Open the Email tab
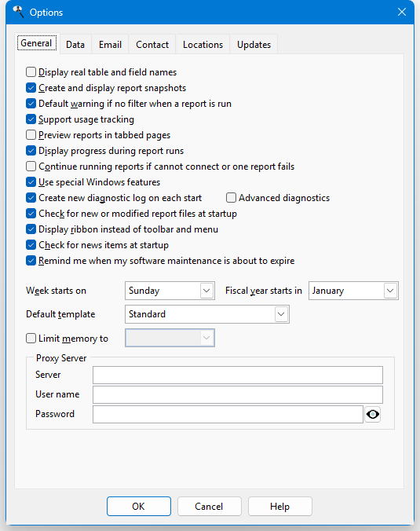Image resolution: width=420 pixels, height=531 pixels. coord(110,45)
